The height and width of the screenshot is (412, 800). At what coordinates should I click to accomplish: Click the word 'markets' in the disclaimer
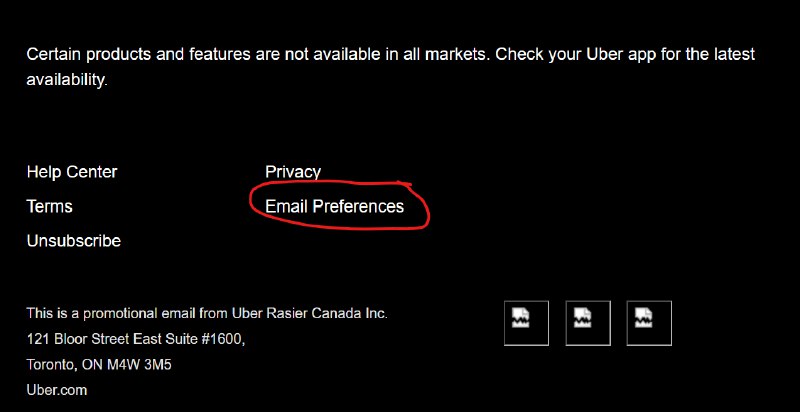pyautogui.click(x=457, y=54)
